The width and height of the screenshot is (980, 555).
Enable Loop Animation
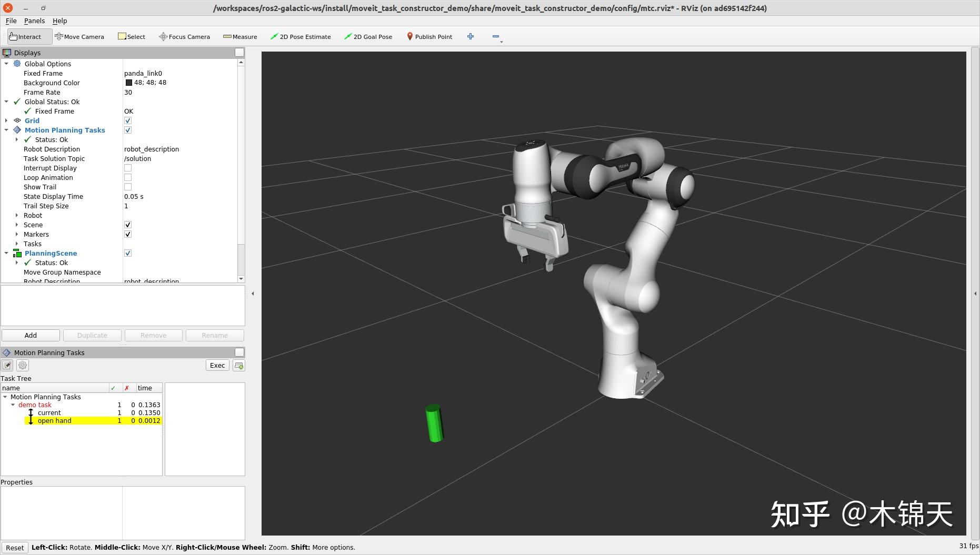[128, 177]
